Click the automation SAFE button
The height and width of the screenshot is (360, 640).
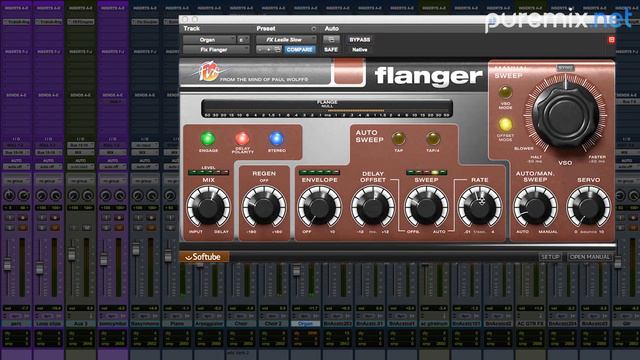click(331, 49)
